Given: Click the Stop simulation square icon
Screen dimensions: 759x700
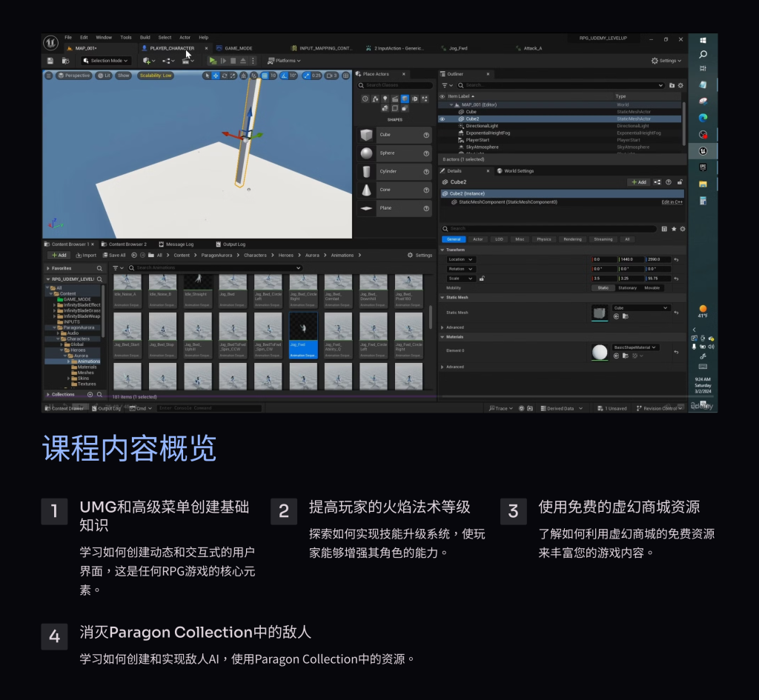Looking at the screenshot, I should coord(233,61).
